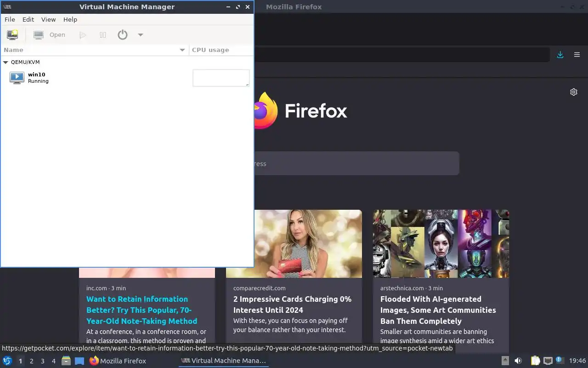Switch to workspace 3
Viewport: 588px width, 368px height.
[42, 361]
